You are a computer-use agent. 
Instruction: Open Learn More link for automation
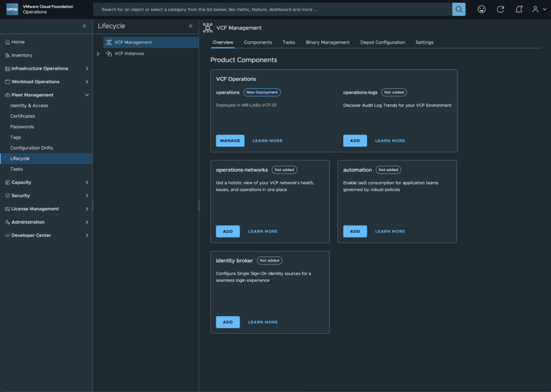pyautogui.click(x=390, y=231)
